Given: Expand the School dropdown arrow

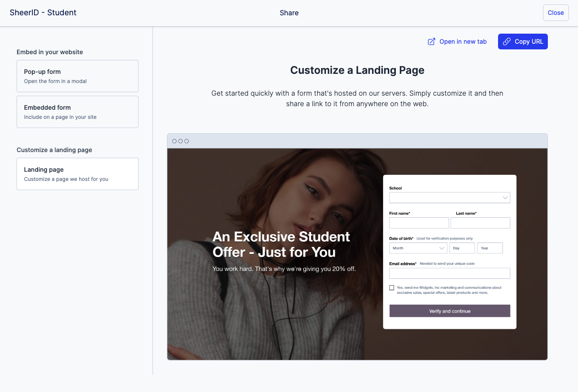Looking at the screenshot, I should coord(505,198).
